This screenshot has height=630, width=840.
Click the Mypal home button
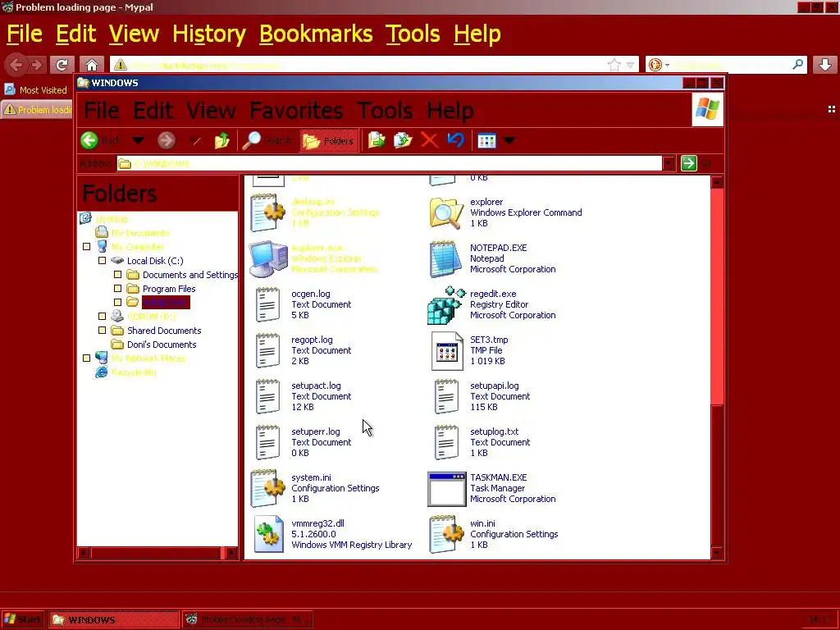click(x=92, y=66)
